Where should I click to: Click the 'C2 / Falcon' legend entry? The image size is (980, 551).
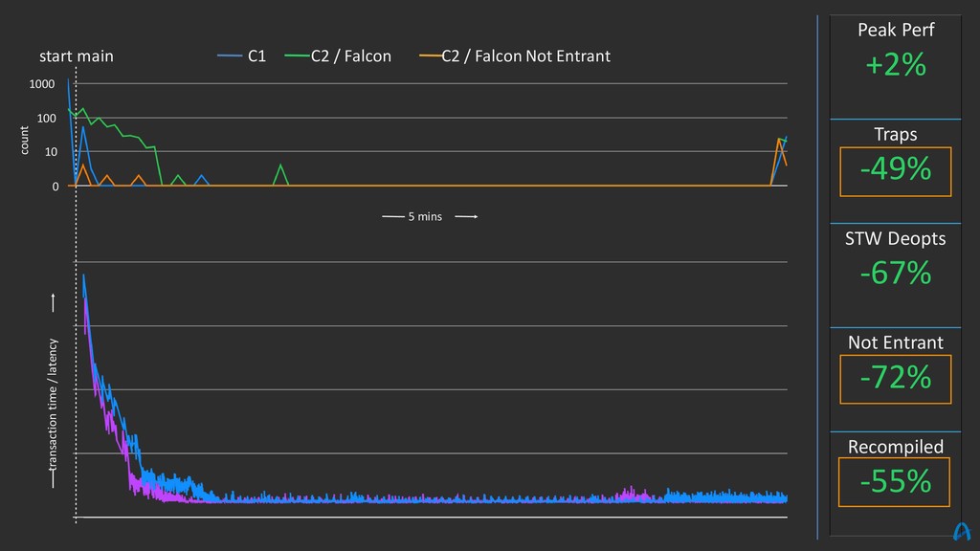click(338, 56)
